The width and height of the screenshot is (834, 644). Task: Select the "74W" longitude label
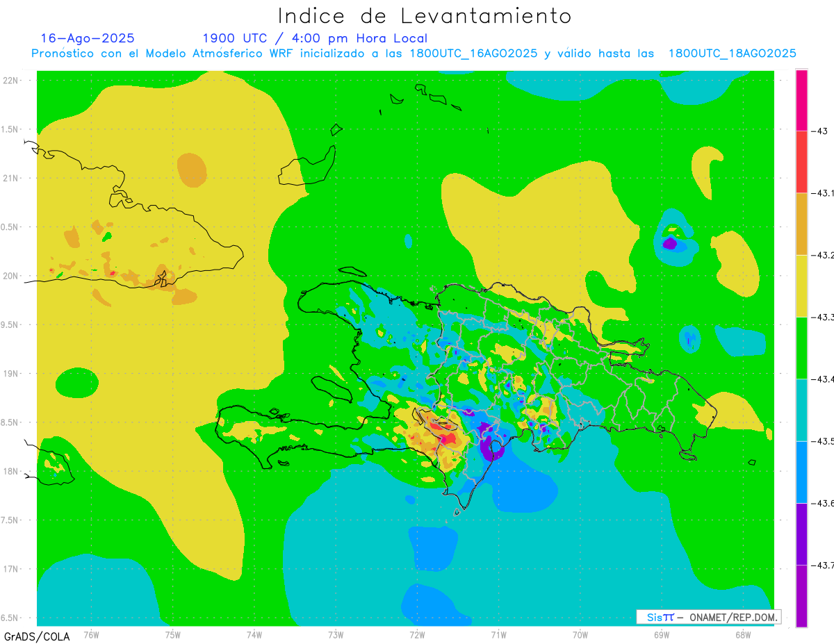[254, 634]
